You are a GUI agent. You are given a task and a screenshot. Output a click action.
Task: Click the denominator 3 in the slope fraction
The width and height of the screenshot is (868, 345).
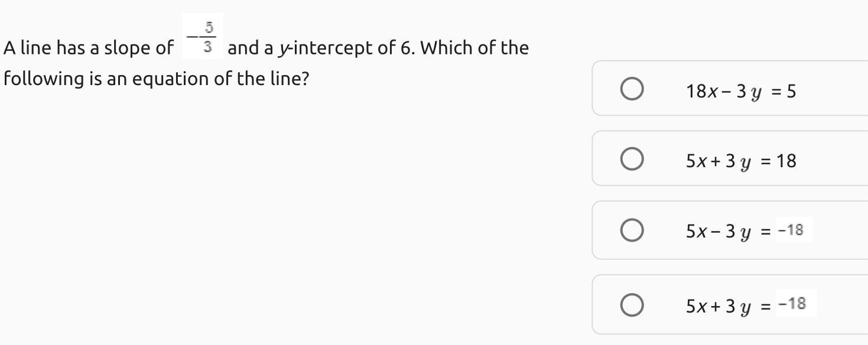208,47
